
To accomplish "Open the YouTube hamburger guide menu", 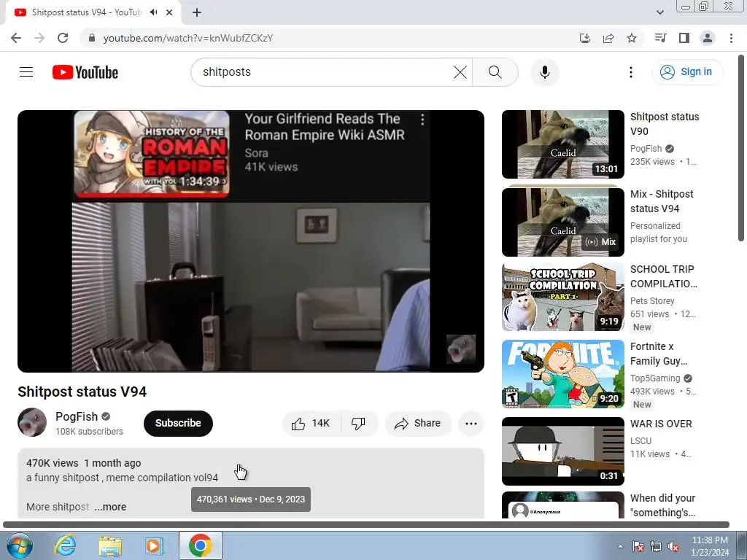I will (x=26, y=72).
